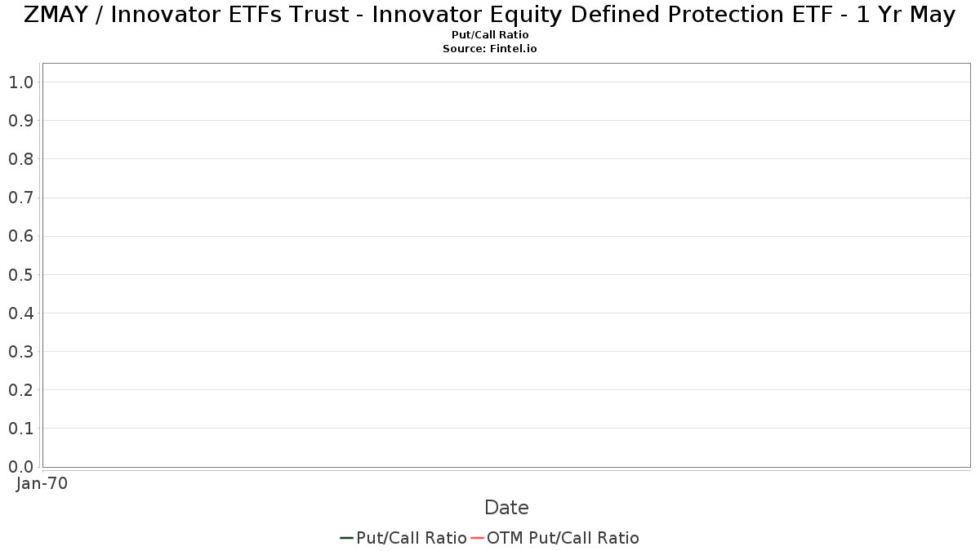Viewport: 980px width, 551px height.
Task: Click the 0.7 y-axis tick label
Action: pos(21,198)
